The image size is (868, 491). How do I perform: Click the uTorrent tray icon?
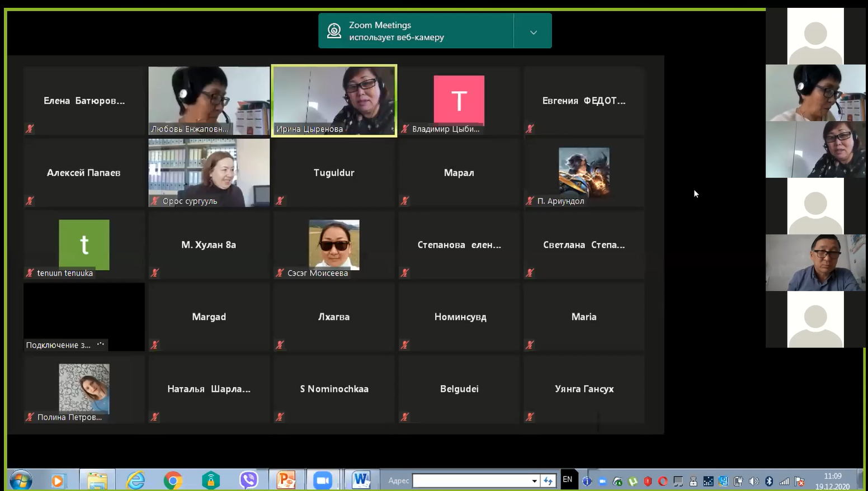(x=633, y=481)
